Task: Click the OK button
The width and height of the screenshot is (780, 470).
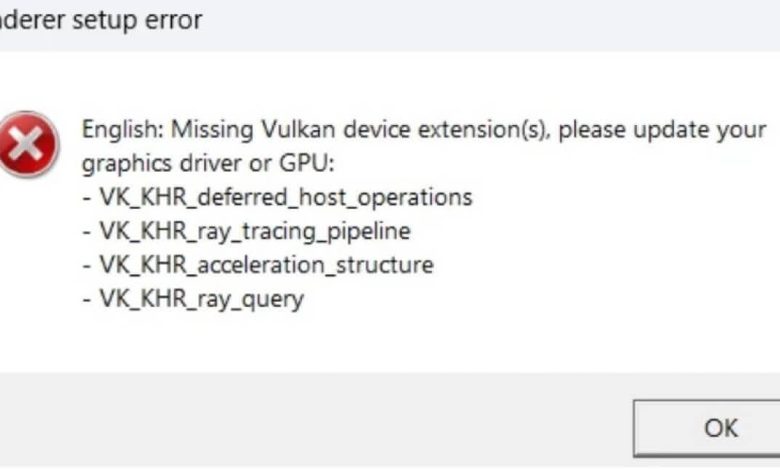Action: 719,428
